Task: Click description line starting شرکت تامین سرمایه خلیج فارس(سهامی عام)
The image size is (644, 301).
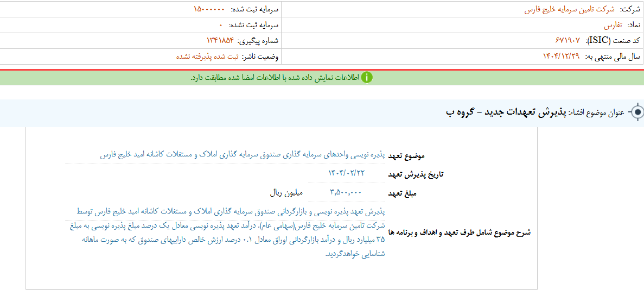Action: 227,225
